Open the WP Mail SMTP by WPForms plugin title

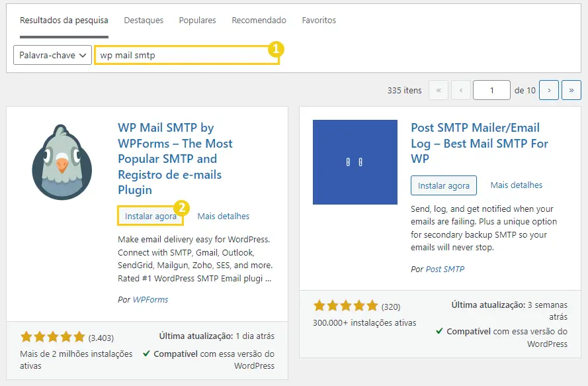point(175,158)
